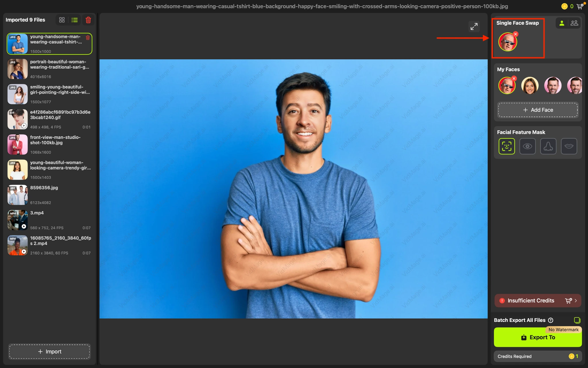588x368 pixels.
Task: Choose the sunglasses man face in My Faces
Action: point(507,86)
